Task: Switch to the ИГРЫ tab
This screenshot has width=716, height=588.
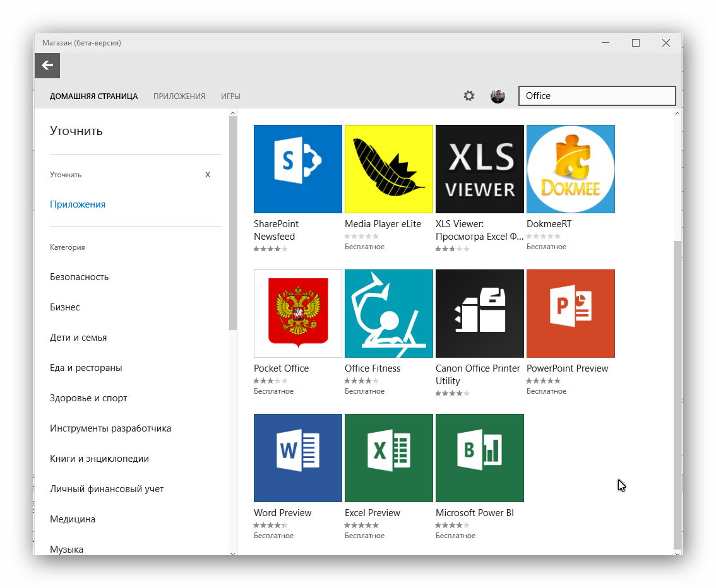Action: pos(230,97)
